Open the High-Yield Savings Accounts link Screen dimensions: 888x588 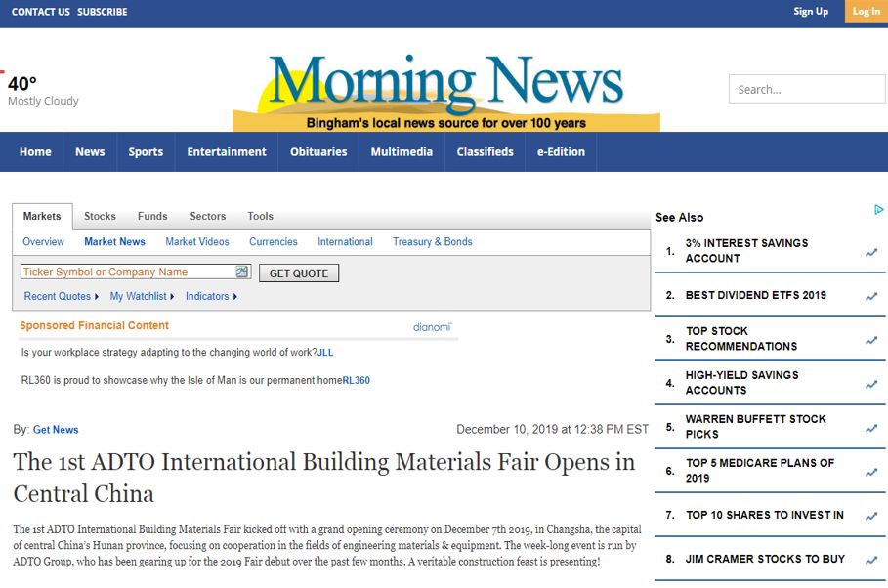pyautogui.click(x=741, y=382)
